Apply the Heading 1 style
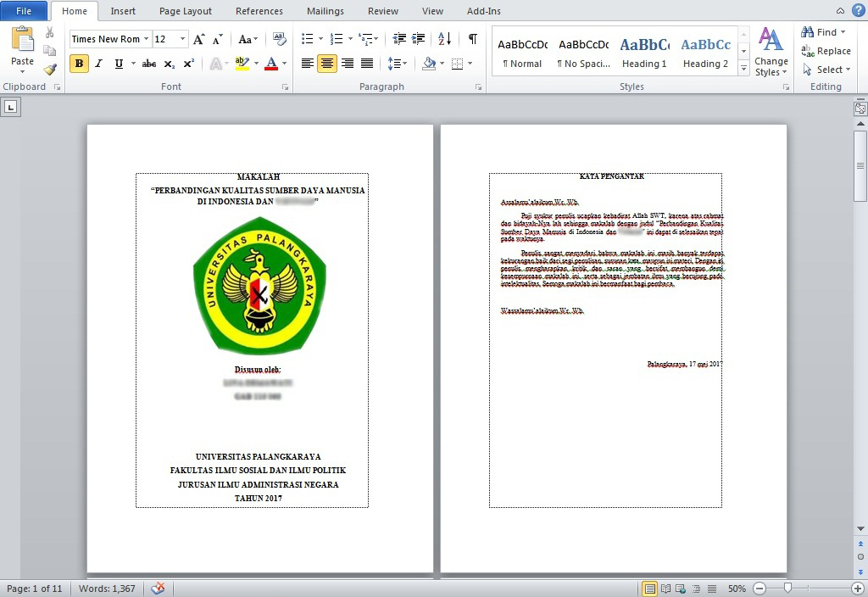This screenshot has height=597, width=868. click(x=643, y=51)
